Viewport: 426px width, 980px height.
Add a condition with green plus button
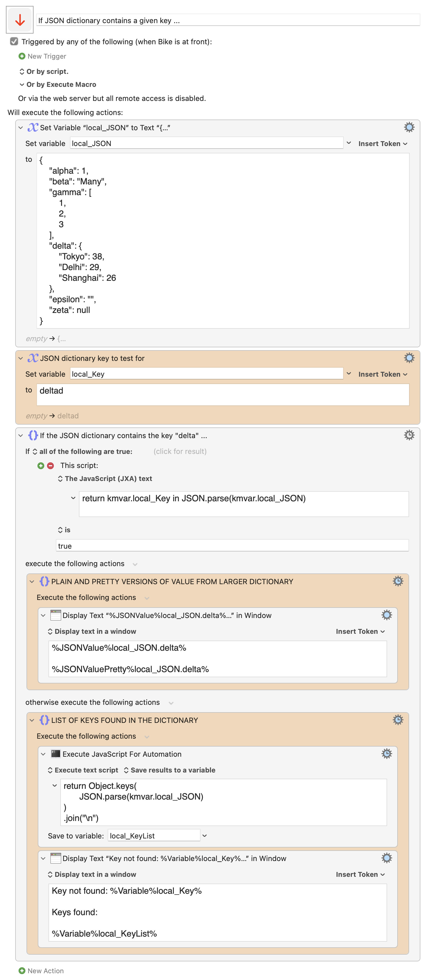click(x=41, y=465)
